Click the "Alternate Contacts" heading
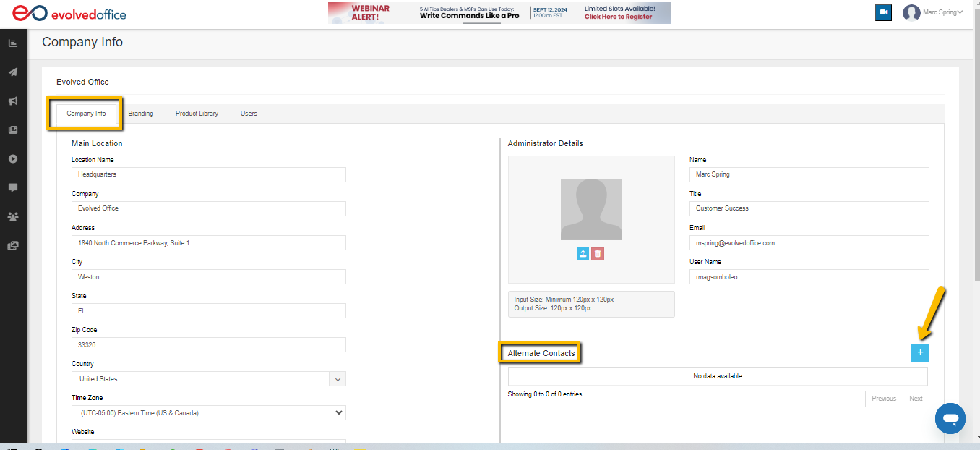The height and width of the screenshot is (450, 980). (x=541, y=353)
